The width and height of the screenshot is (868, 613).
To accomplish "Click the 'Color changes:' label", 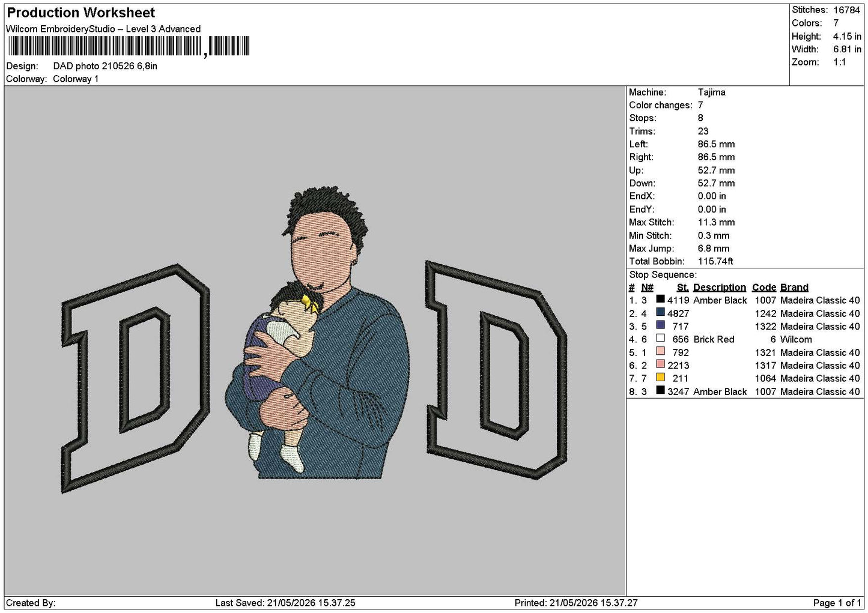I will 661,106.
